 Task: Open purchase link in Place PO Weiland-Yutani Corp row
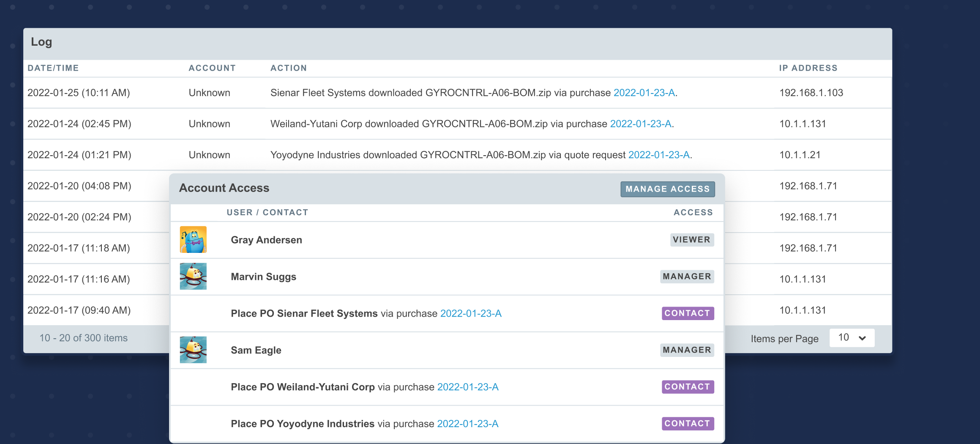pos(468,387)
